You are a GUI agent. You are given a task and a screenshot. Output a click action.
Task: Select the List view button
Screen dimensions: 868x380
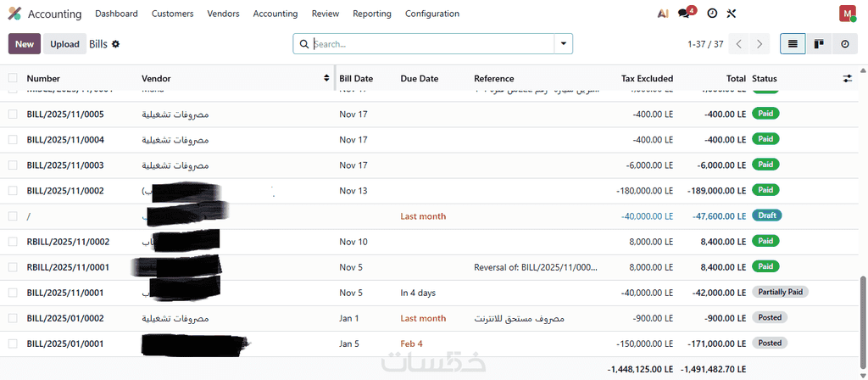click(x=793, y=43)
